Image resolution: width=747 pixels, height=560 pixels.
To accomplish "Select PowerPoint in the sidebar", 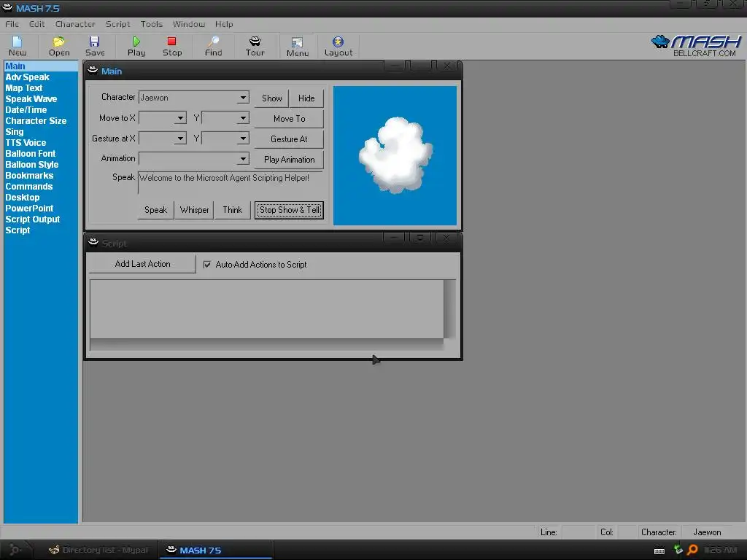I will click(29, 209).
